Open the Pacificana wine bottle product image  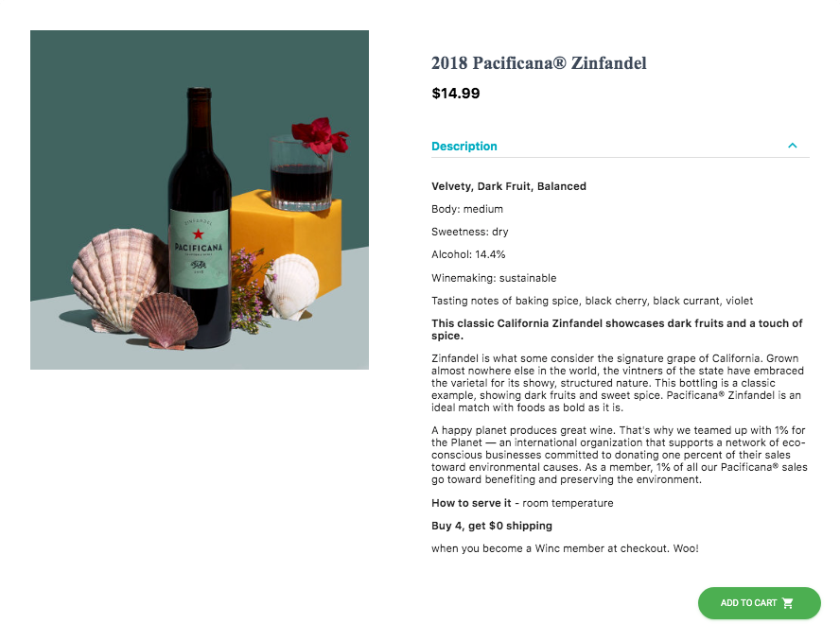200,199
